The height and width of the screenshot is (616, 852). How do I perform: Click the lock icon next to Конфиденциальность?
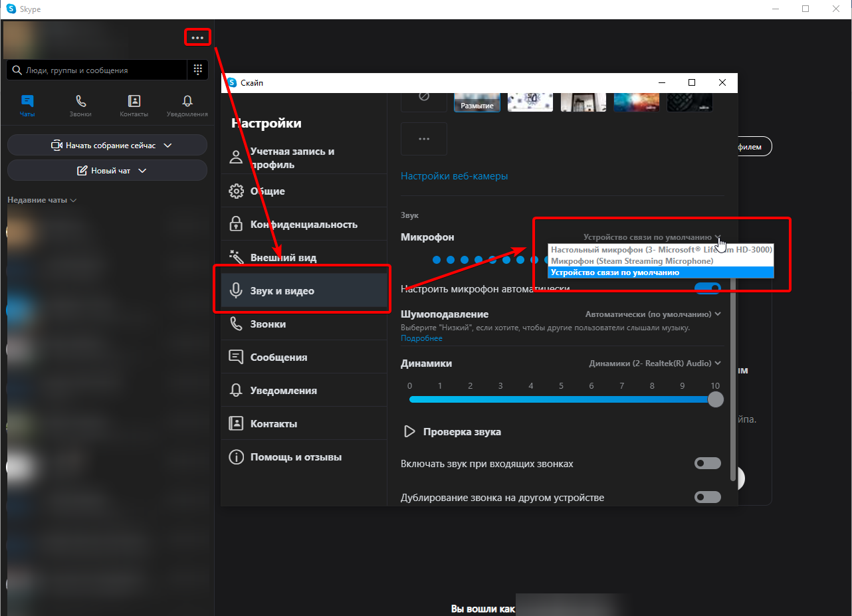tap(236, 224)
